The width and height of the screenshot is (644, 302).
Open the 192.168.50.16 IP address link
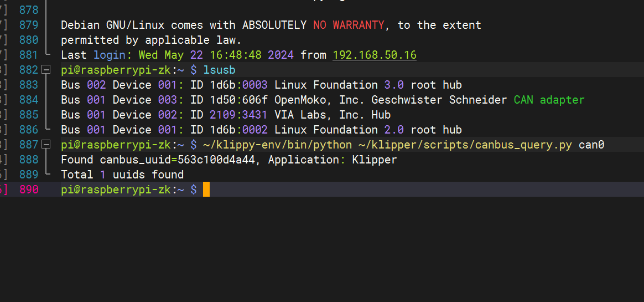375,55
